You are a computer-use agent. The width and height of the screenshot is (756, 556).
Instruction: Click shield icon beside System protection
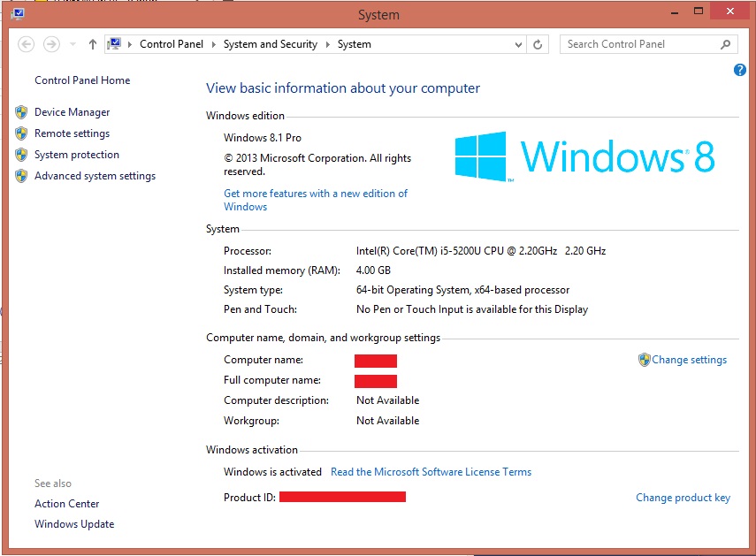21,155
